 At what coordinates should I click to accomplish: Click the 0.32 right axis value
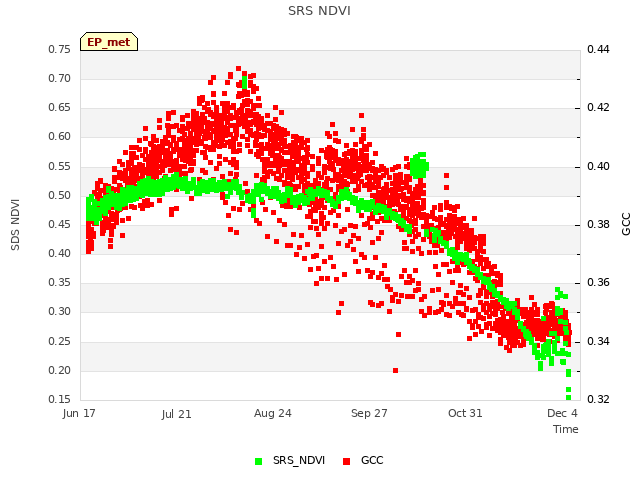coord(598,399)
